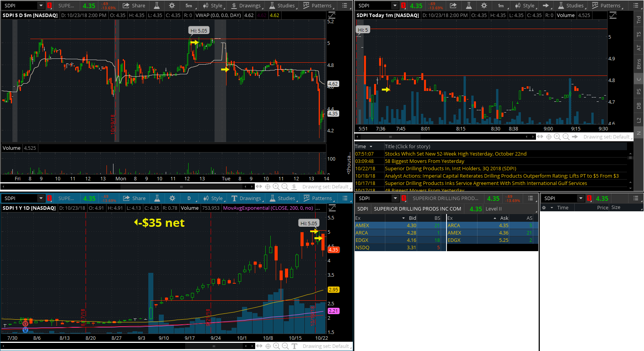Change the D timeframe on the daily chart
Viewport: 644px width, 351px height.
pos(189,198)
